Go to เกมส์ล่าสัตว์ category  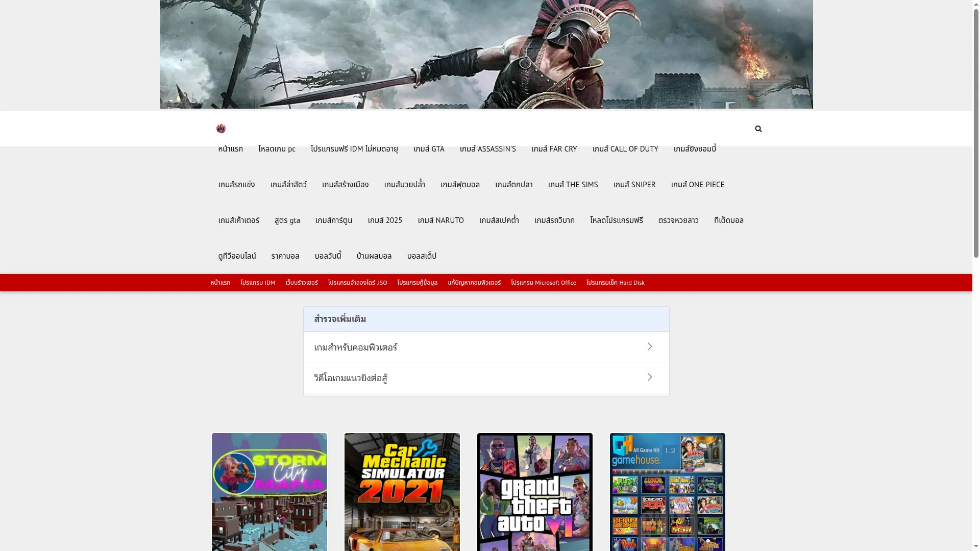coord(288,185)
